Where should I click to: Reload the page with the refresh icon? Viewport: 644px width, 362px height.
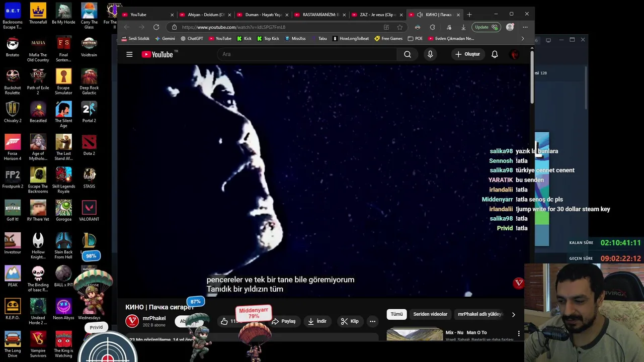(156, 27)
